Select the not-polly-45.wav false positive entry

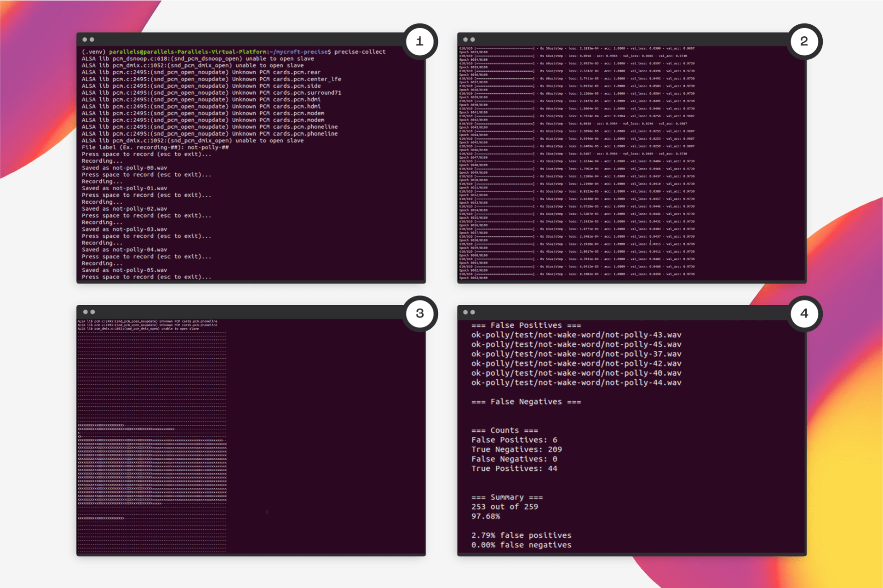click(x=576, y=345)
